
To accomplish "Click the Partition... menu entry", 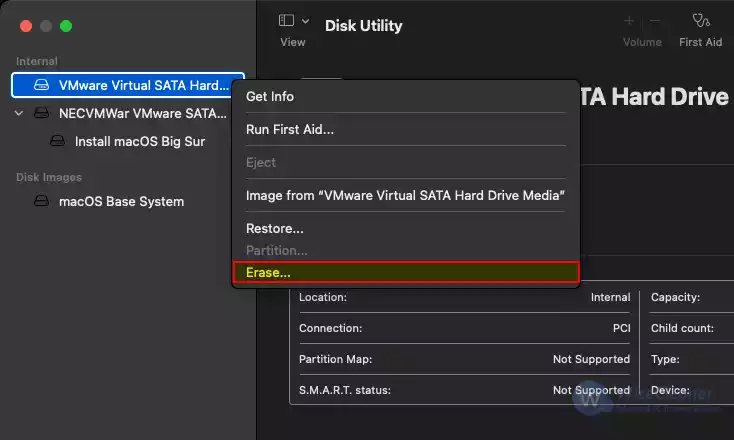I will [406, 250].
